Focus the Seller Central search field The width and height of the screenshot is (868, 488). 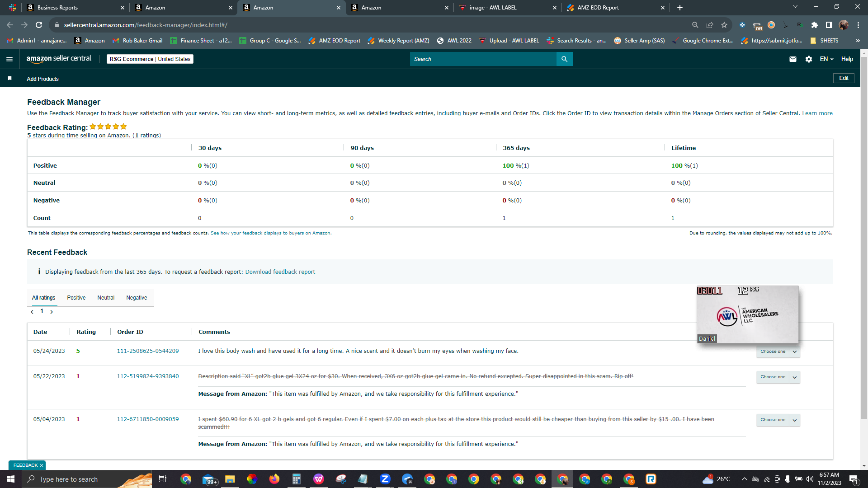coord(483,59)
